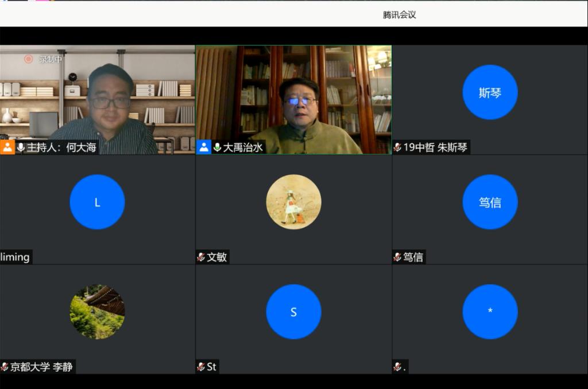Click the blue user icon beside 大禹治水
The height and width of the screenshot is (389, 588).
click(204, 147)
